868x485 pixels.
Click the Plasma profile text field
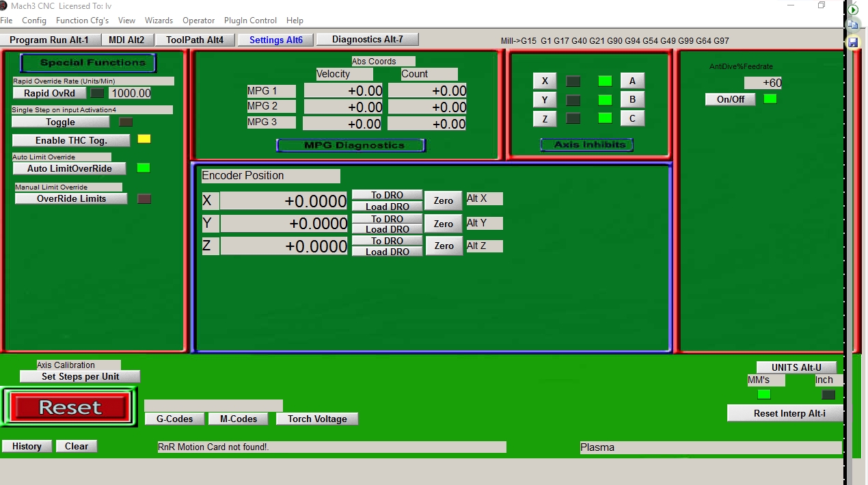(711, 447)
